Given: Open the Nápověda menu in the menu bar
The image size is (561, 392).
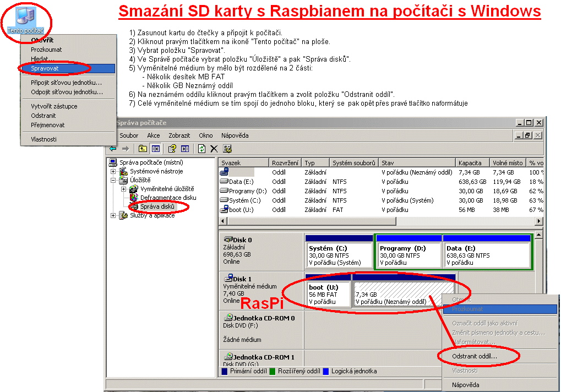Looking at the screenshot, I should tap(235, 135).
